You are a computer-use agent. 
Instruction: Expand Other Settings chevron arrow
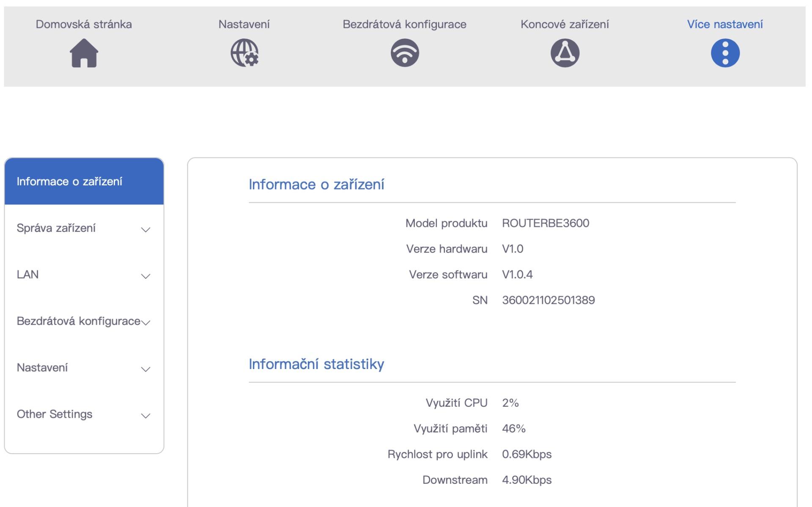coord(145,416)
